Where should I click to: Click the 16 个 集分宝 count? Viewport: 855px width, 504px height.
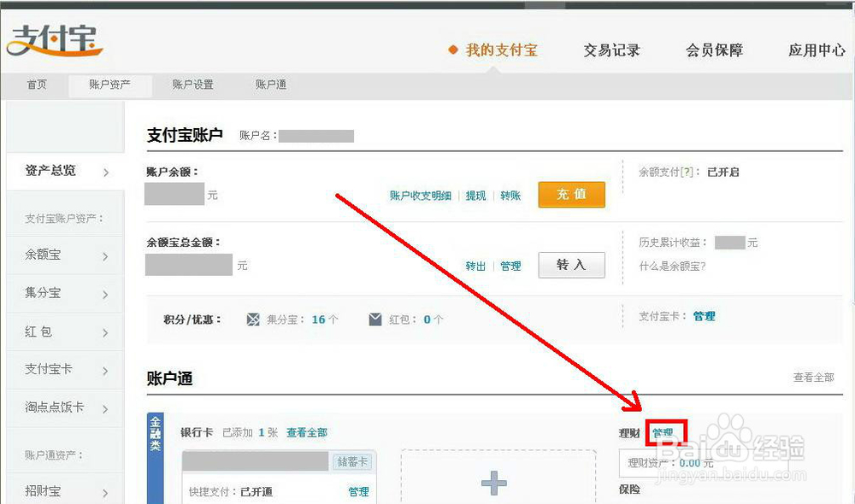coord(325,319)
